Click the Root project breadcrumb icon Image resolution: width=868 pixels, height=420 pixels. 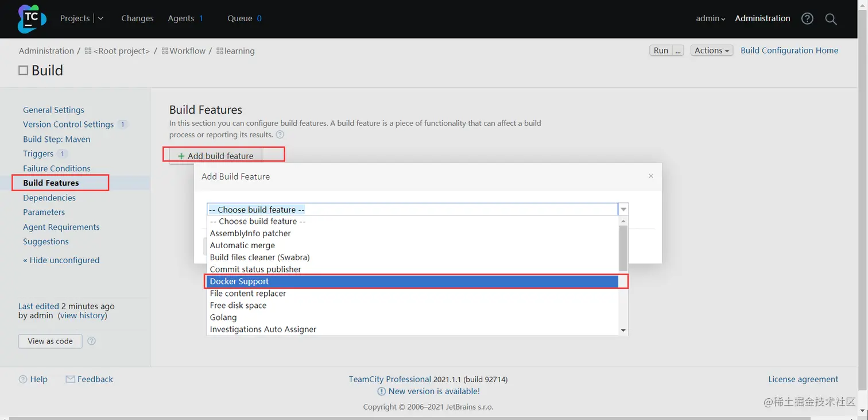88,51
